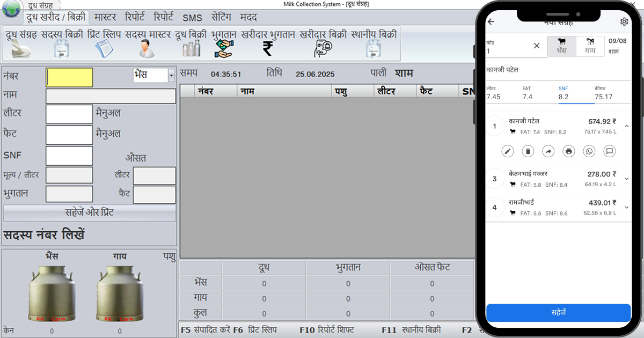The height and width of the screenshot is (338, 644).
Task: Print the entry using the printer icon
Action: (x=569, y=151)
